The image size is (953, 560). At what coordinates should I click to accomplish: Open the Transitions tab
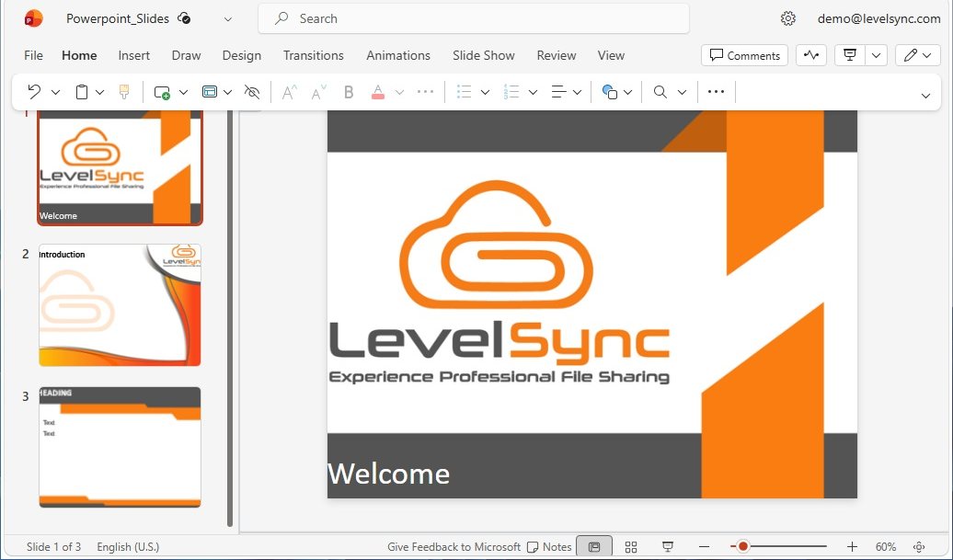[313, 55]
